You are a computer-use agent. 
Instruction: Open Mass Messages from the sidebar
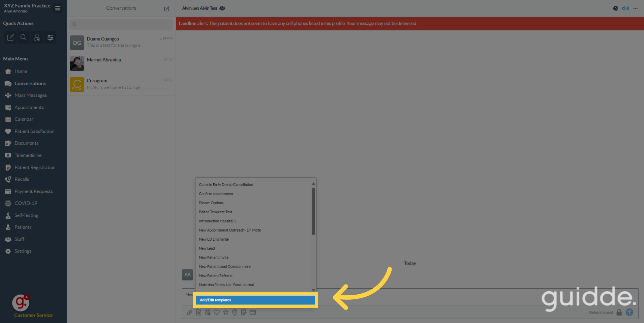click(30, 95)
